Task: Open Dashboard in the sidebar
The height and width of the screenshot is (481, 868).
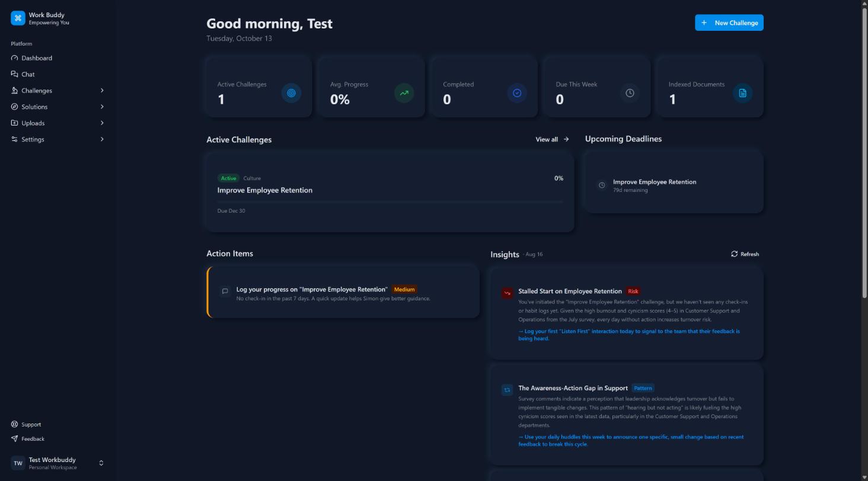Action: tap(58, 58)
